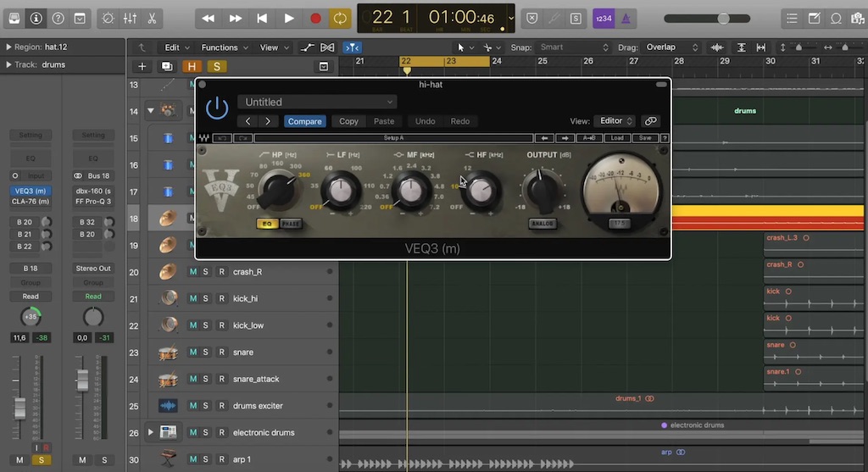Toggle the orange Hide tracks H button
This screenshot has height=472, width=868.
(192, 66)
